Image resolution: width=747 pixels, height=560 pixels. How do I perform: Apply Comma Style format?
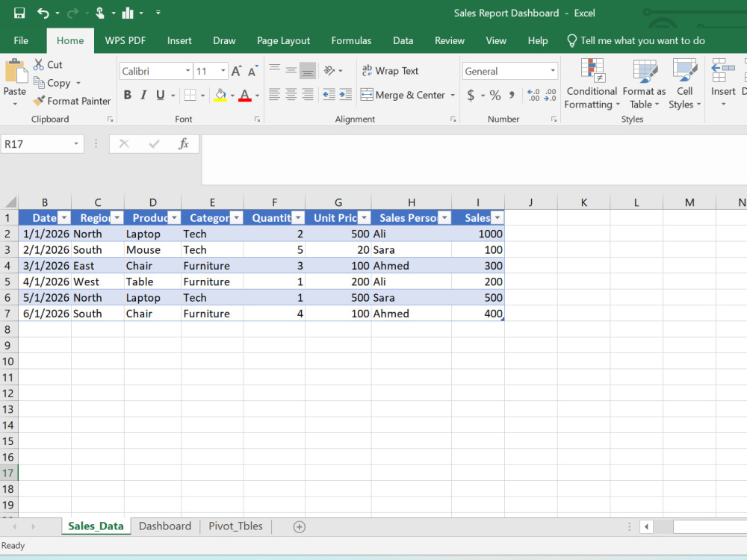512,96
